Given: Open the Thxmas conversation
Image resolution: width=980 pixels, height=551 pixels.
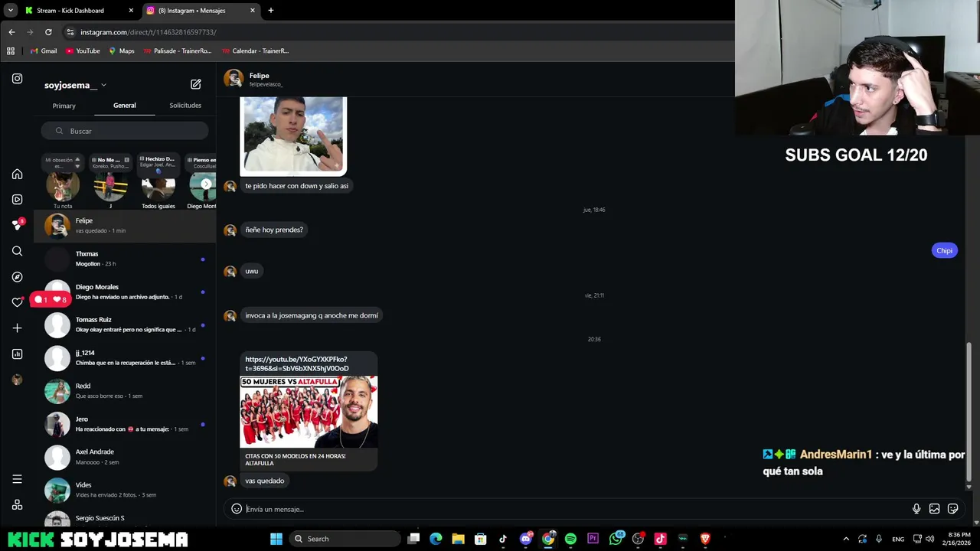Looking at the screenshot, I should coord(125,259).
